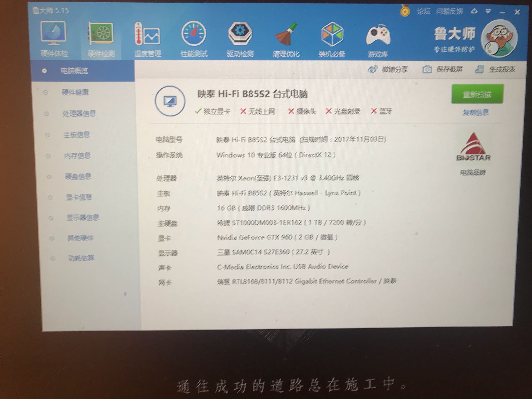Image resolution: width=532 pixels, height=399 pixels.
Task: Open 硬件健康 in the sidebar
Action: pos(75,92)
